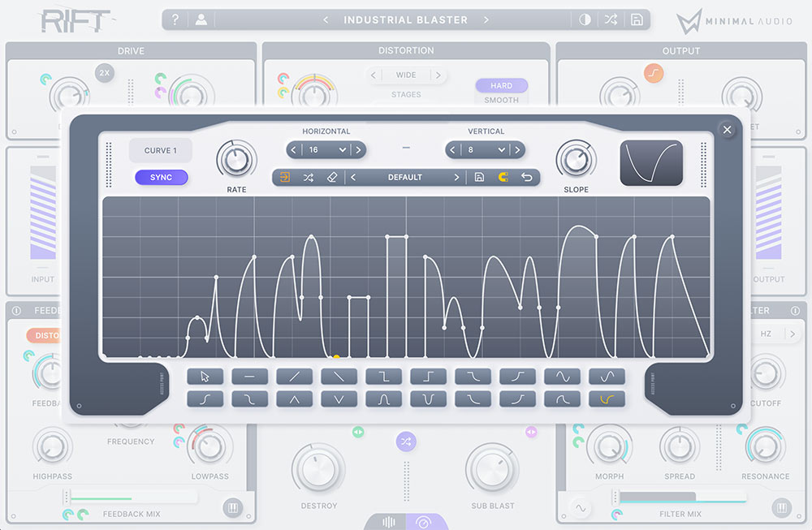Advance to the next curve preset after DEFAULT
This screenshot has width=812, height=530.
457,177
